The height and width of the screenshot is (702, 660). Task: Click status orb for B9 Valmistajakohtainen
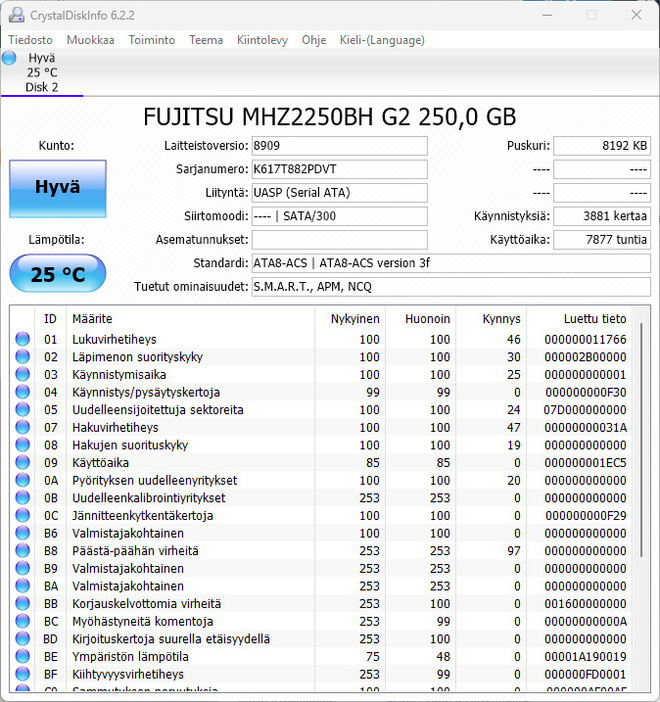tap(22, 568)
